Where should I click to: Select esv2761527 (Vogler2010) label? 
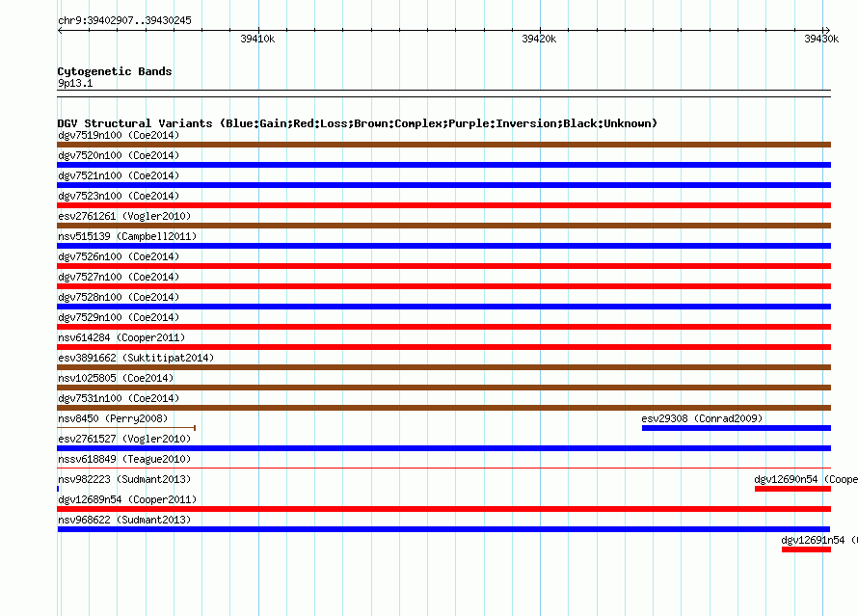[x=124, y=439]
